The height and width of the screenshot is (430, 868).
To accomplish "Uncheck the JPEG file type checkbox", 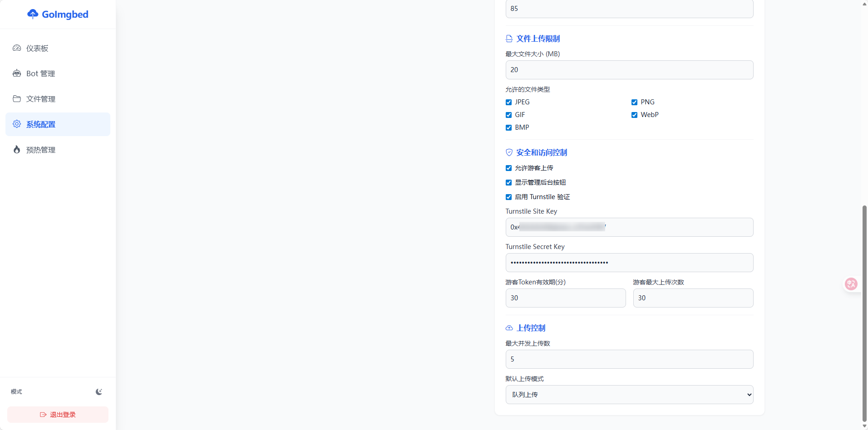I will [x=508, y=102].
